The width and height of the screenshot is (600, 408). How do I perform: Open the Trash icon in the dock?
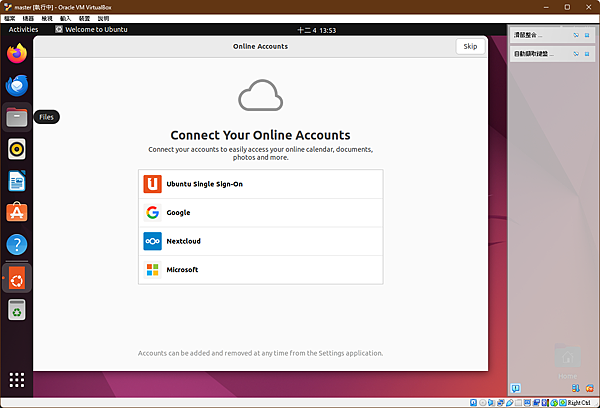[x=17, y=310]
